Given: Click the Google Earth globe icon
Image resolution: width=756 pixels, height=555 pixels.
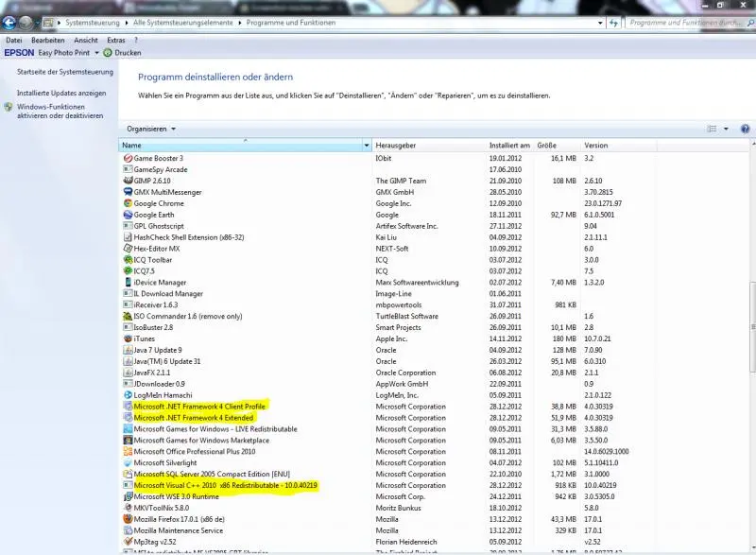Looking at the screenshot, I should [x=128, y=215].
